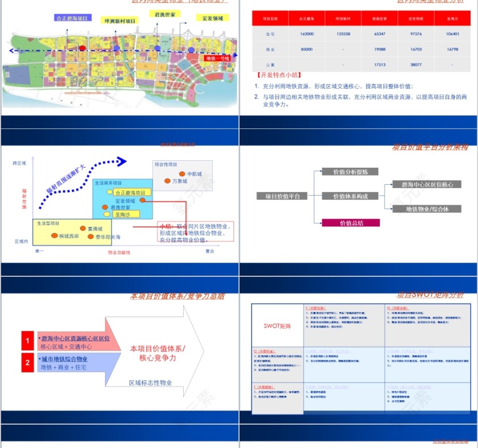Image resolution: width=478 pixels, height=448 pixels.
Task: Select the 圣陶沙 yellow box
Action: pos(123,214)
